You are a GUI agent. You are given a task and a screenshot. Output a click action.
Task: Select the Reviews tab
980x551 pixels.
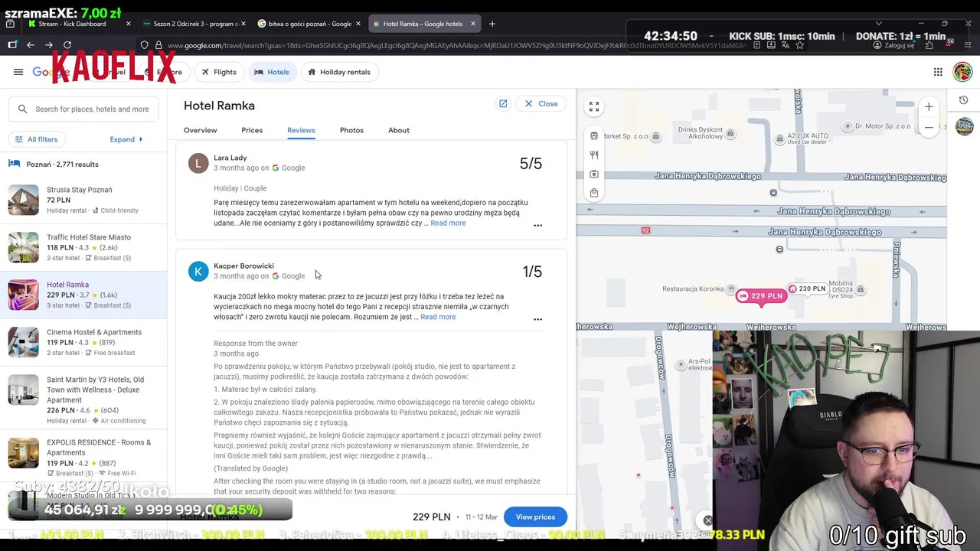(301, 130)
